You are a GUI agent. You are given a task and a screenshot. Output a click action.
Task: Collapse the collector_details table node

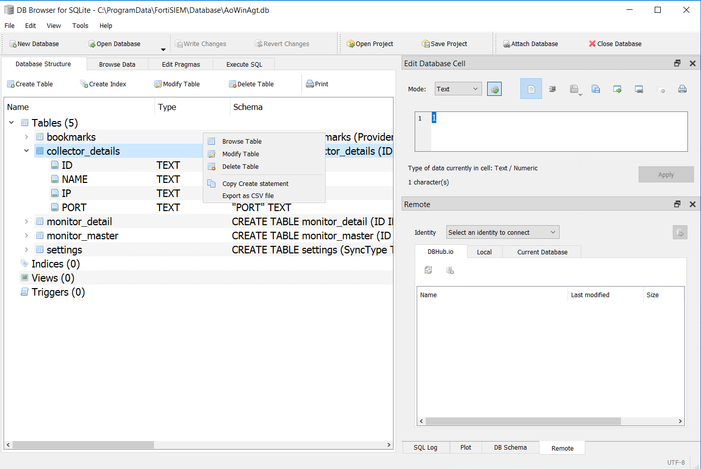click(x=27, y=152)
